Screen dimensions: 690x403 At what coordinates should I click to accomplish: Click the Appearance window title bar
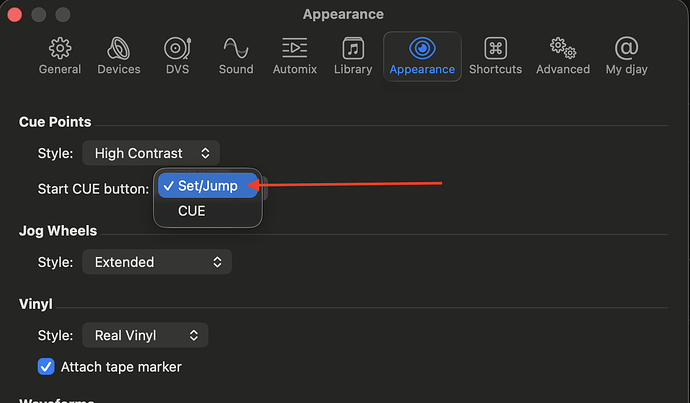coord(343,15)
